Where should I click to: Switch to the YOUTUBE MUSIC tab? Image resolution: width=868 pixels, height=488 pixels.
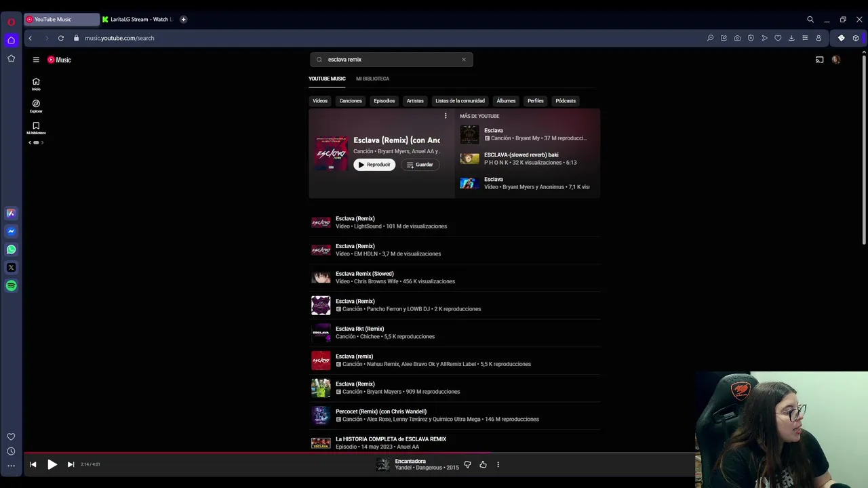coord(327,79)
